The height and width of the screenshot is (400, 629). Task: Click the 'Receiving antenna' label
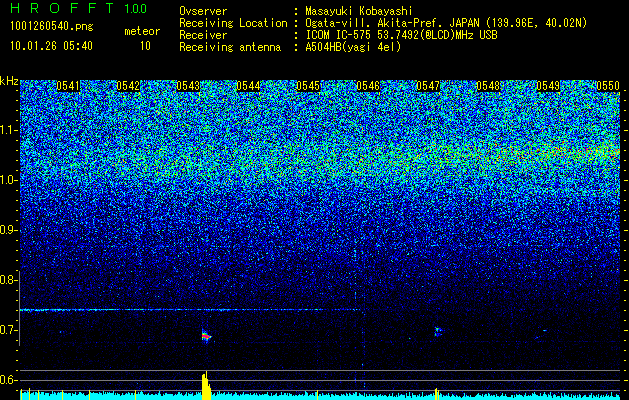(x=230, y=47)
